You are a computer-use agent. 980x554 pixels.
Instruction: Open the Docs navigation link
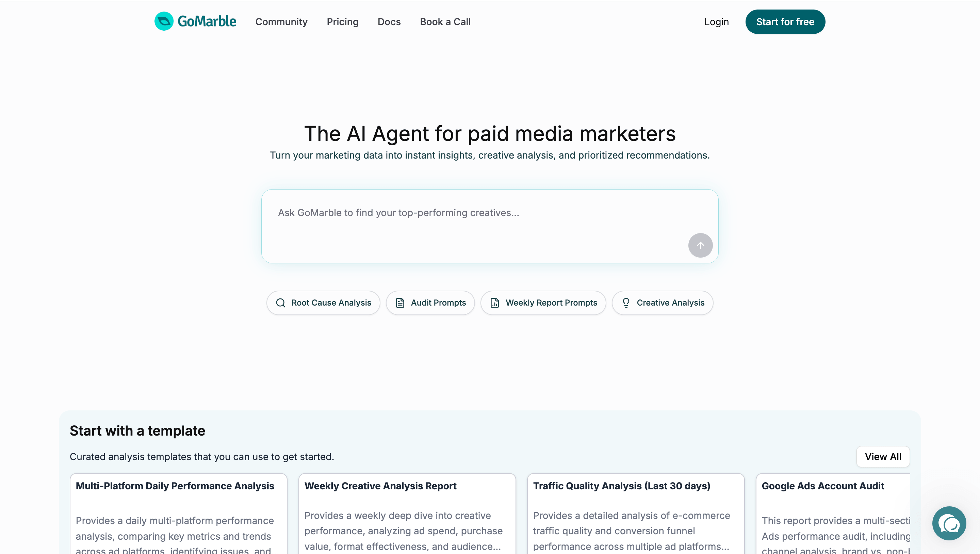tap(389, 22)
